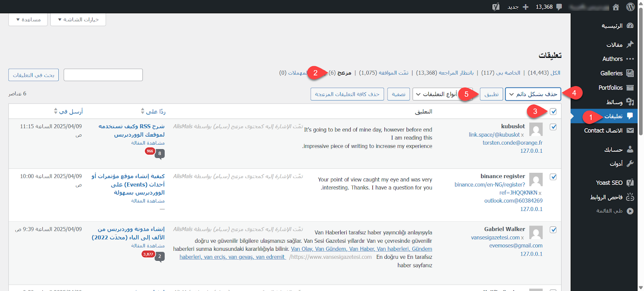
Task: Open the Galleries sidebar icon
Action: tap(630, 73)
